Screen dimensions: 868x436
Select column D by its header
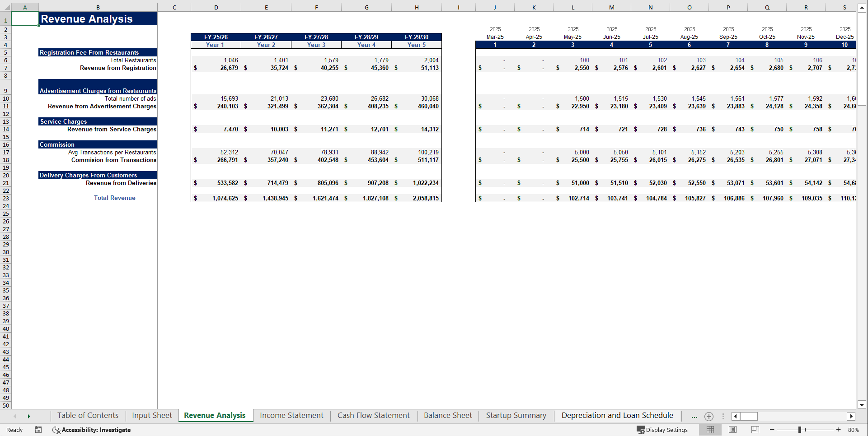coord(216,7)
